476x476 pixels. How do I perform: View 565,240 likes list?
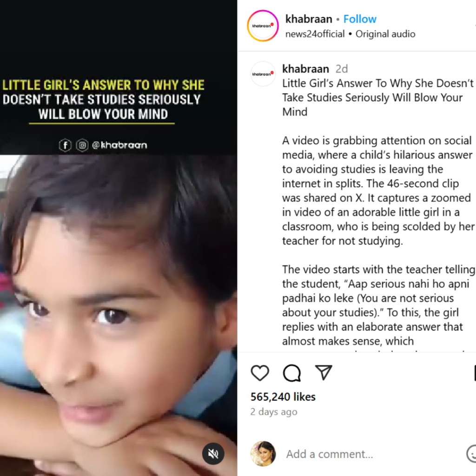point(283,397)
